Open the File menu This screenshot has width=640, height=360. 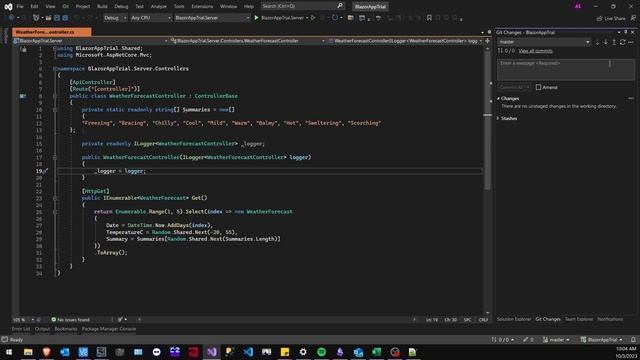point(20,6)
